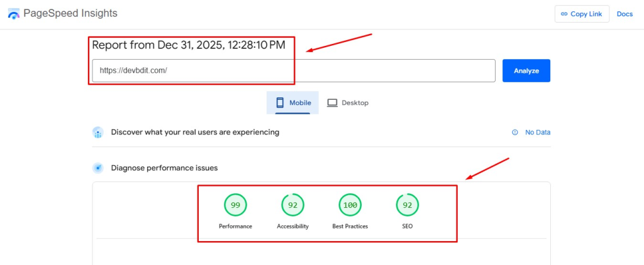Click the URL field containing https://devbdit.com/
This screenshot has width=644, height=265.
click(x=294, y=70)
